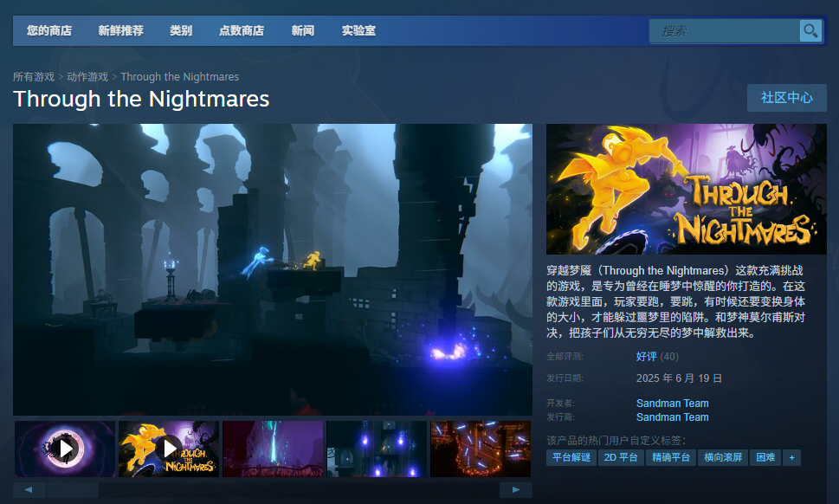Select the 2D 平台 tag
The width and height of the screenshot is (839, 504).
tap(620, 457)
